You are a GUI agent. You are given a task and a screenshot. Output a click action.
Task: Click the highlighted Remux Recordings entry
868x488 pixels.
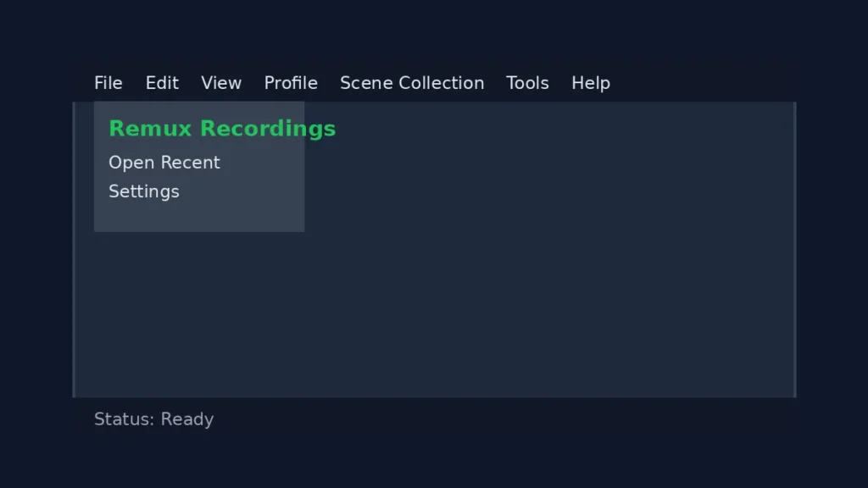pos(221,129)
